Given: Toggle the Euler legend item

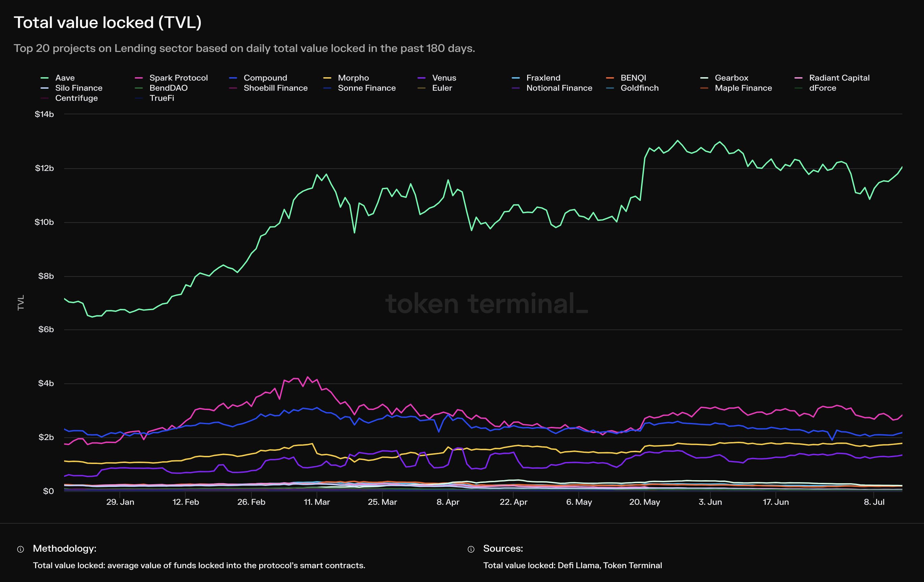Looking at the screenshot, I should [x=442, y=88].
